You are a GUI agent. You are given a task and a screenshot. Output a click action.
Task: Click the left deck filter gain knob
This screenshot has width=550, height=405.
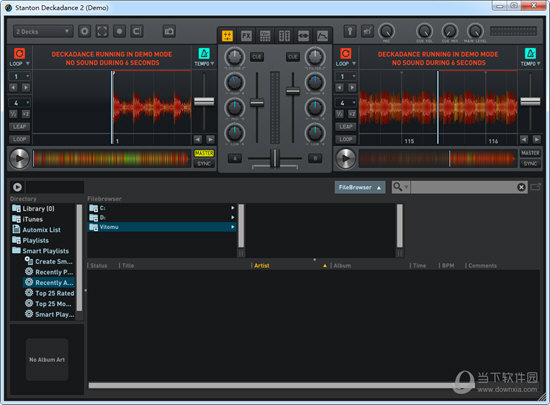tap(234, 56)
